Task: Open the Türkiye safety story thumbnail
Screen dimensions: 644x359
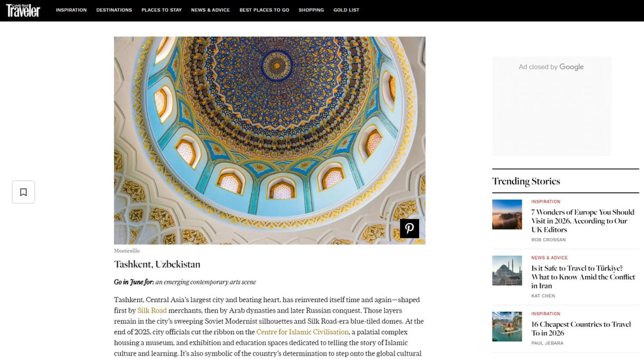Action: (x=507, y=270)
